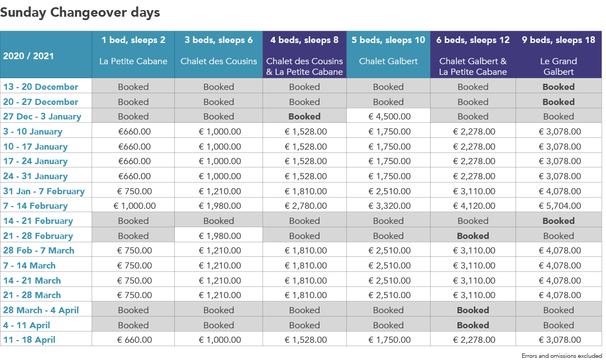606x364 pixels.
Task: Click the '€ 1,980.00' price in 21 - 28 February row
Action: click(x=220, y=236)
